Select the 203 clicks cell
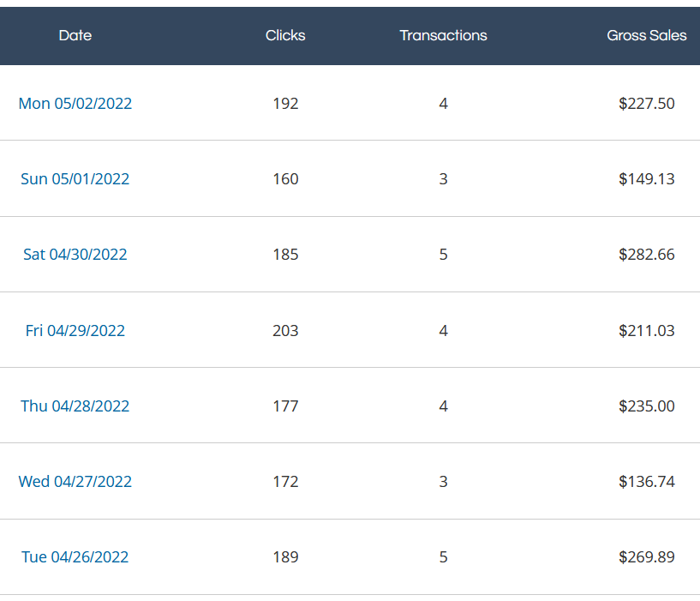The width and height of the screenshot is (700, 601). point(285,330)
